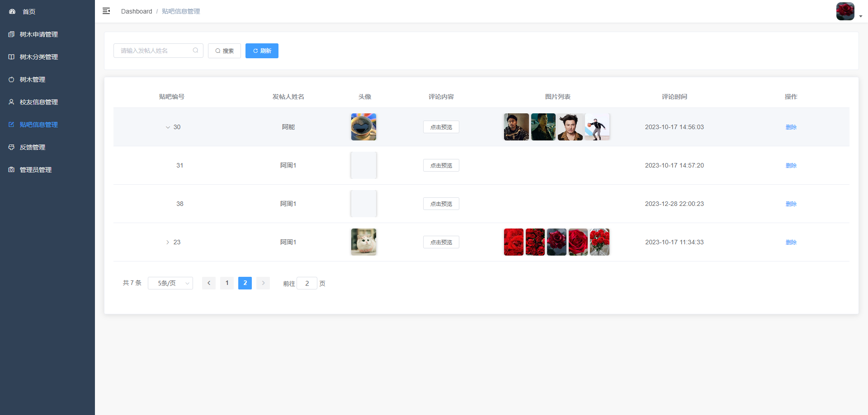The height and width of the screenshot is (415, 868).
Task: Click the magnifier icon in the name search field
Action: pos(195,51)
